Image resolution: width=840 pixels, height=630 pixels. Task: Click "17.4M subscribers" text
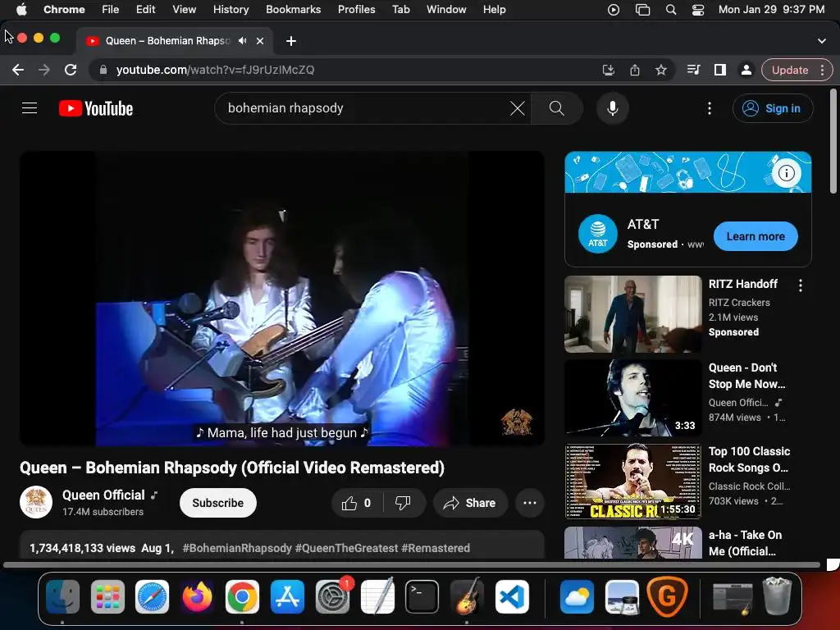pos(103,512)
